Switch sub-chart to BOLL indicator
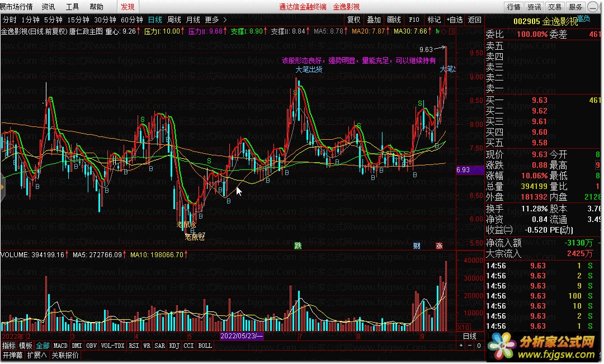 click(205, 346)
